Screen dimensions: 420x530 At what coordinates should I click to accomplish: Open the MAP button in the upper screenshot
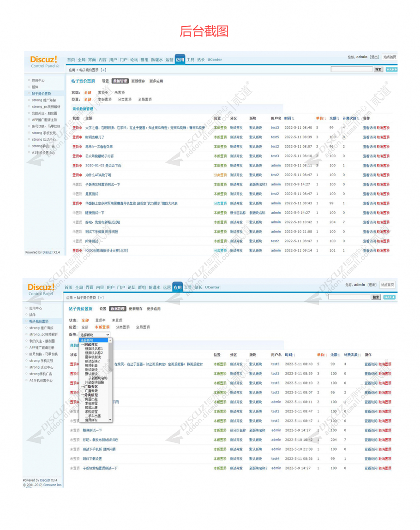coord(391,69)
